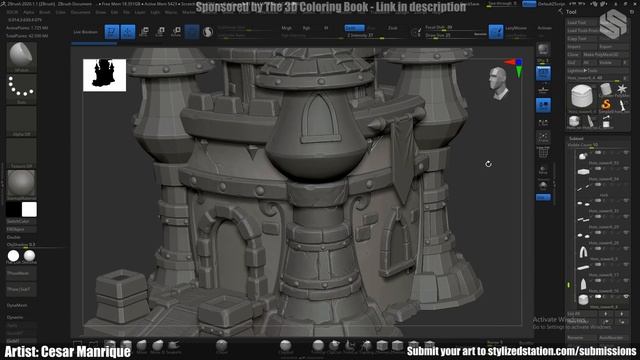640x360 pixels.
Task: Toggle Zadd sculpting mode
Action: pos(354,28)
